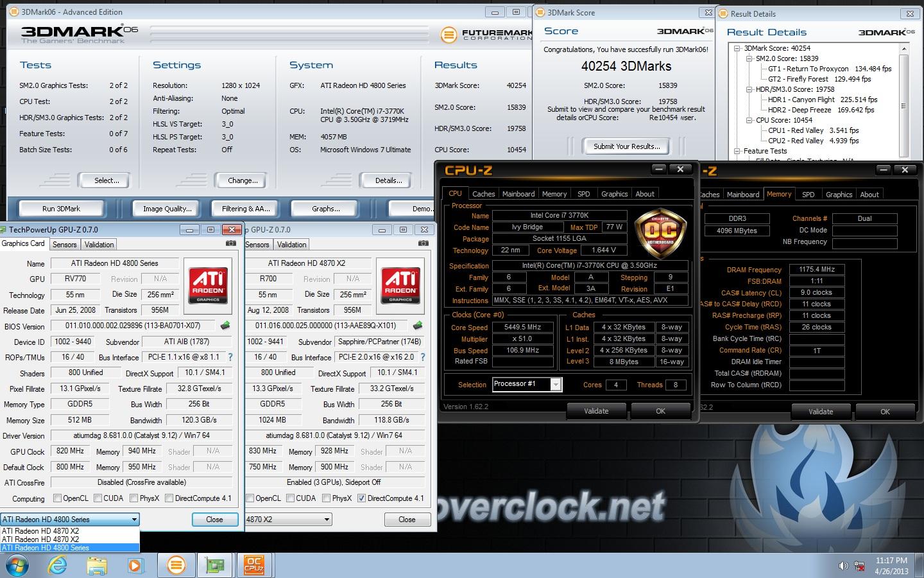Click the camera screenshot icon in left GPU-Z
This screenshot has width=924, height=578.
pos(231,243)
